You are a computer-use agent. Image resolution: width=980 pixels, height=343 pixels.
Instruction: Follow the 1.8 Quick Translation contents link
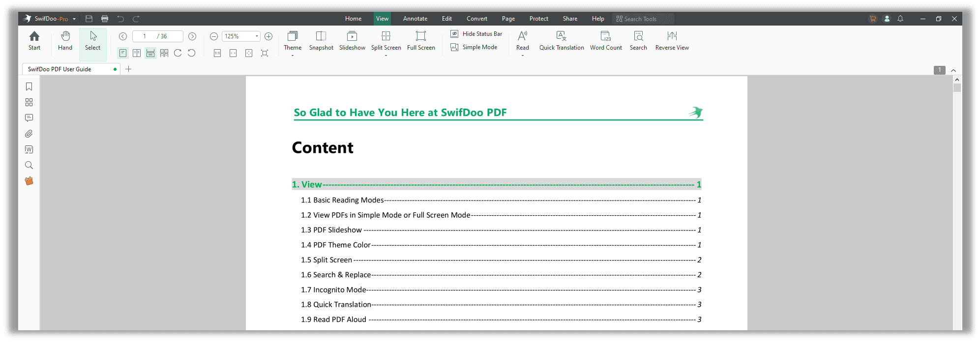pos(501,305)
